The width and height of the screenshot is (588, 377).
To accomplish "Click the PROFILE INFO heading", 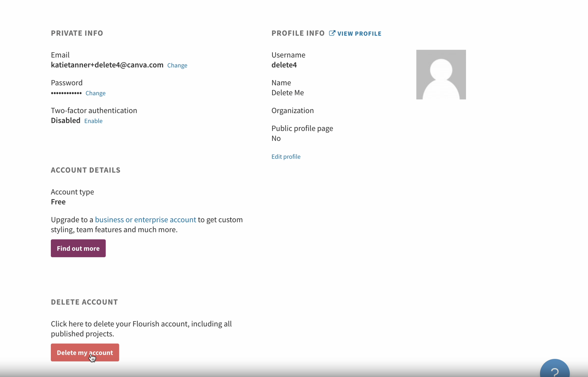I will pos(298,33).
